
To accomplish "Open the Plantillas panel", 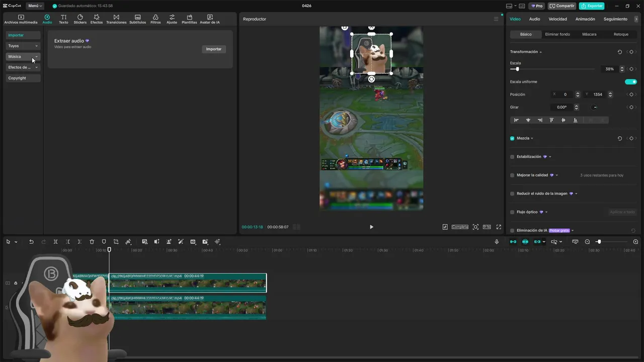I will [x=189, y=19].
